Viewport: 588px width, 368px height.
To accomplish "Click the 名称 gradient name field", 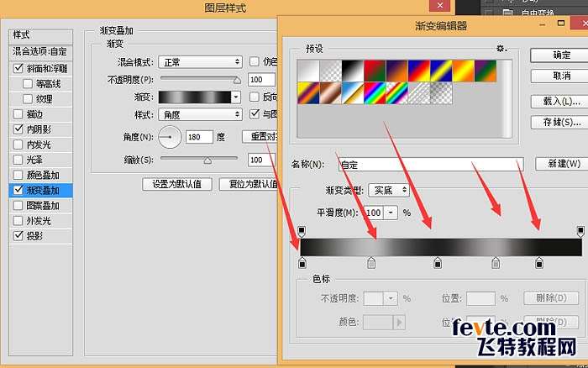I will click(431, 165).
